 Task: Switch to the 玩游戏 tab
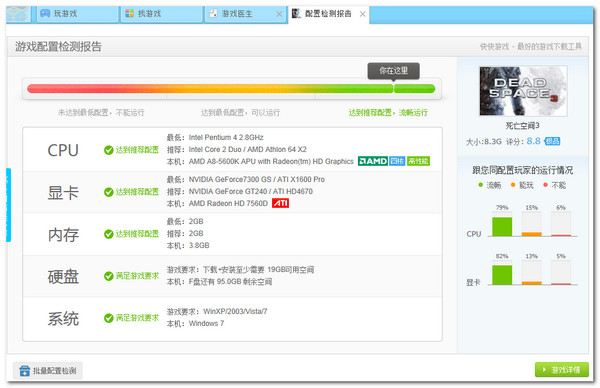click(77, 14)
